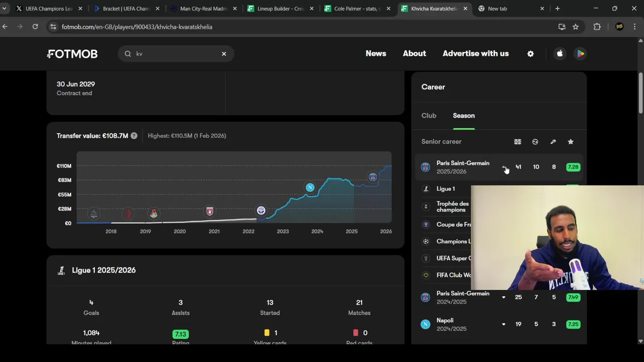This screenshot has width=644, height=362.
Task: Click the back navigation arrow
Action: click(5, 27)
